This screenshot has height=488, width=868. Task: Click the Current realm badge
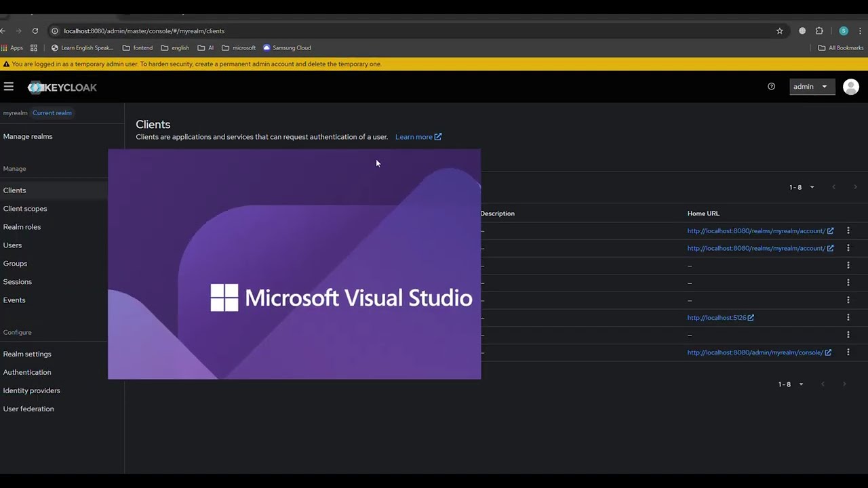(x=52, y=113)
